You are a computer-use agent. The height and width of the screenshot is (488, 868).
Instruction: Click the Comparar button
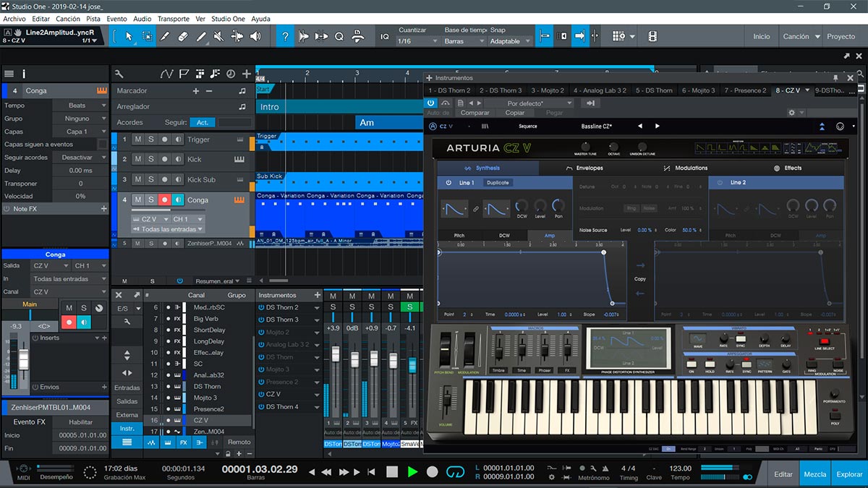475,113
